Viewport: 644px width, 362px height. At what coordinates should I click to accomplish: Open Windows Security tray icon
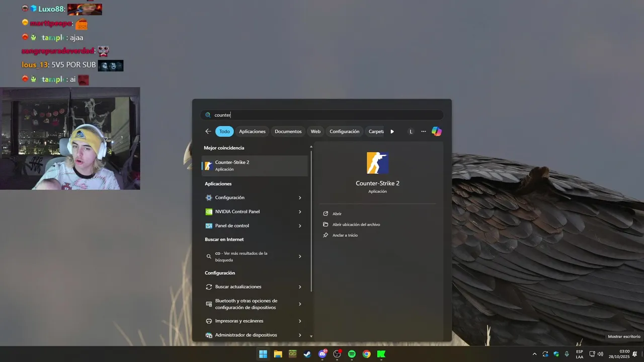coord(556,354)
